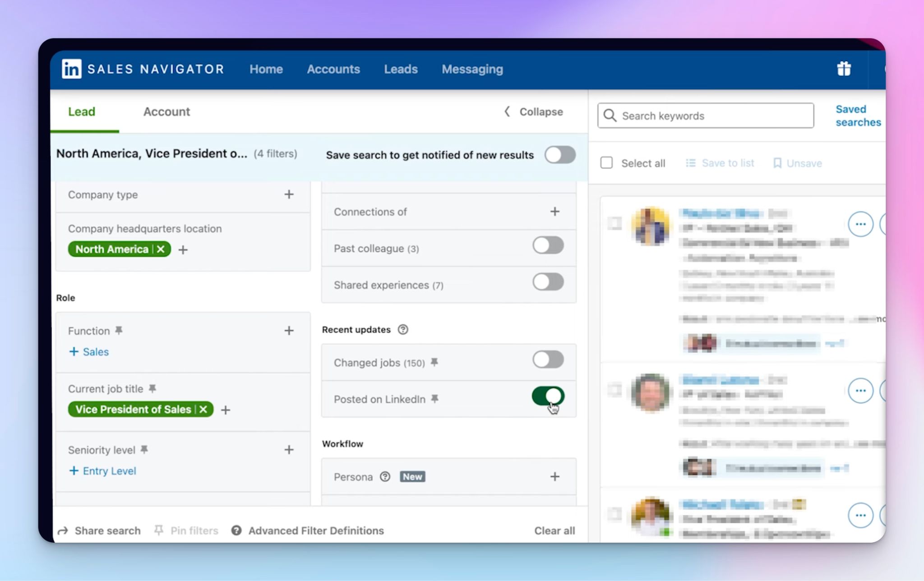Check the second lead's checkbox
This screenshot has height=581, width=924.
click(614, 390)
